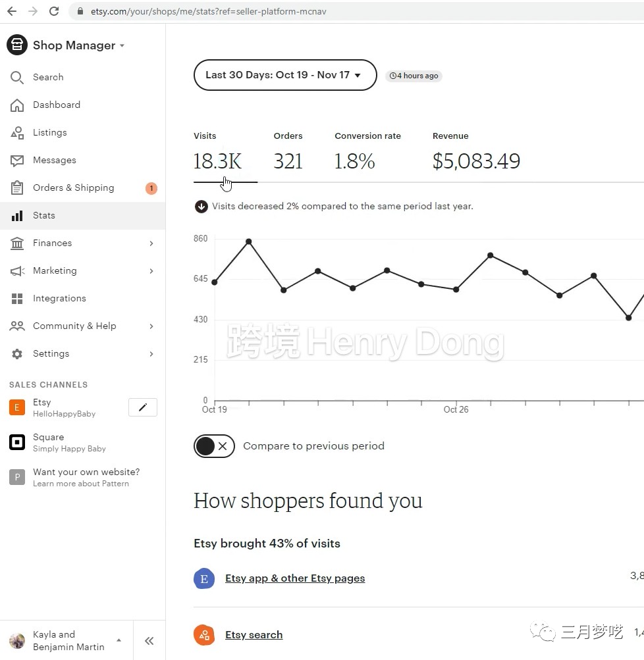This screenshot has height=660, width=644.
Task: Click the Search magnifier icon in sidebar
Action: tap(17, 78)
